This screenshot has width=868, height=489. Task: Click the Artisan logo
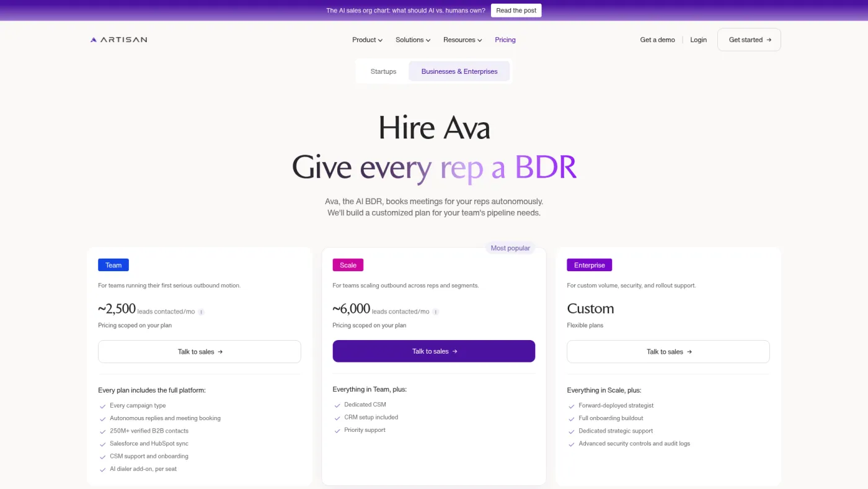click(118, 40)
